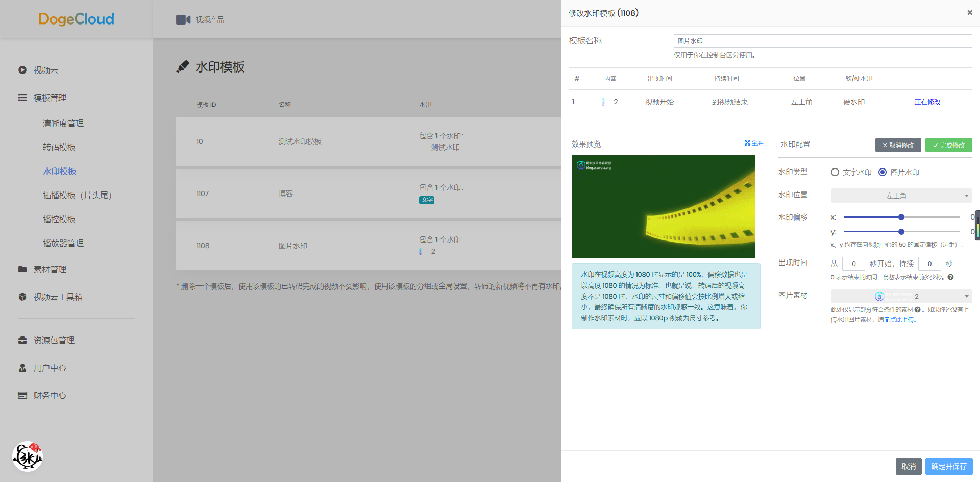Click the 正在修改 link in row 1
Image resolution: width=980 pixels, height=482 pixels.
927,102
